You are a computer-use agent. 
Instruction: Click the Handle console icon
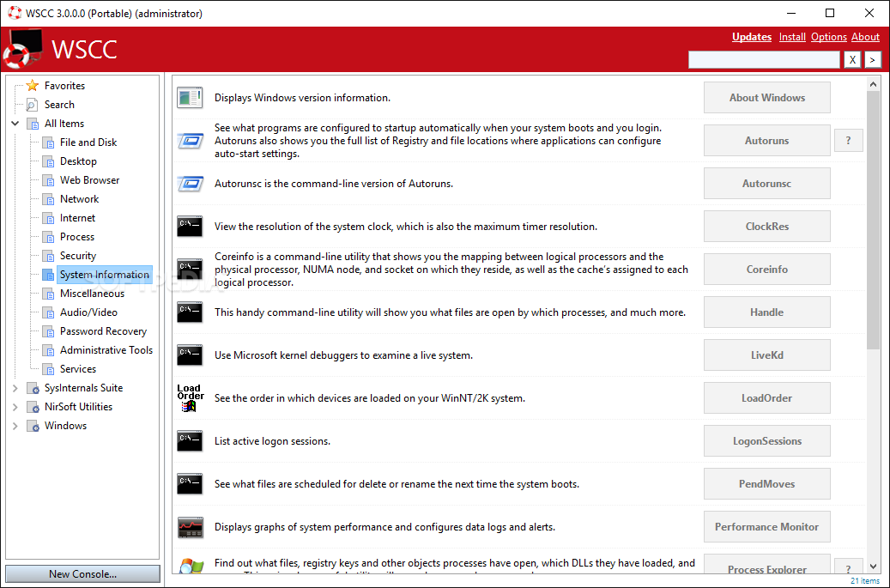[x=190, y=312]
